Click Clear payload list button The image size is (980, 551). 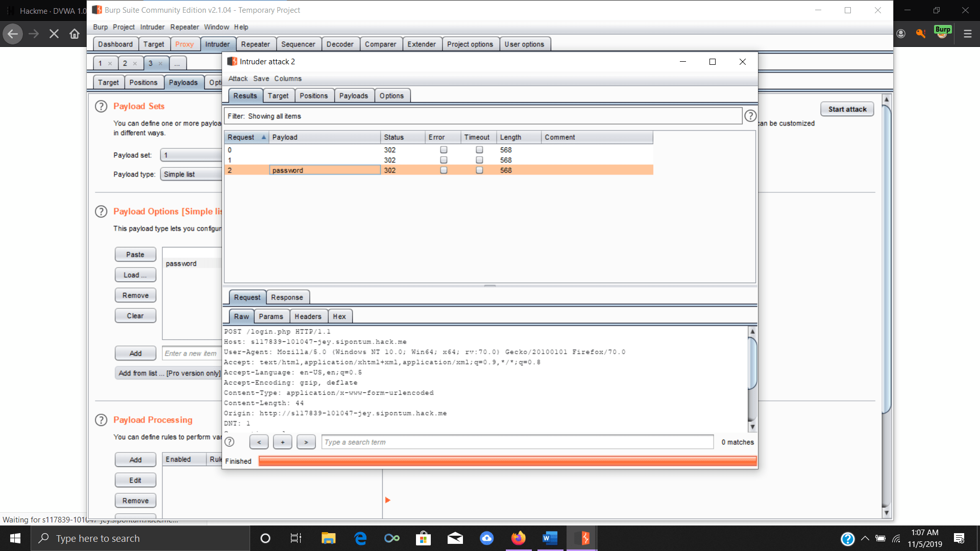pos(135,316)
